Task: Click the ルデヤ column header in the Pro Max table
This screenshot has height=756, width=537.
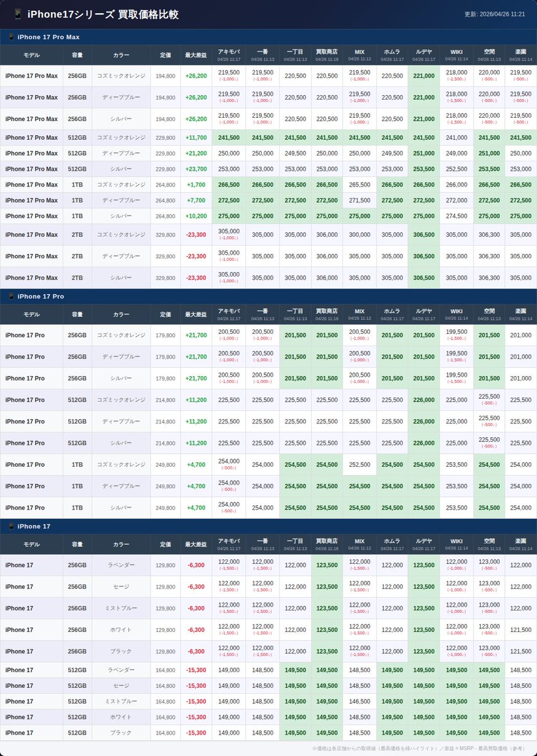Action: [424, 55]
